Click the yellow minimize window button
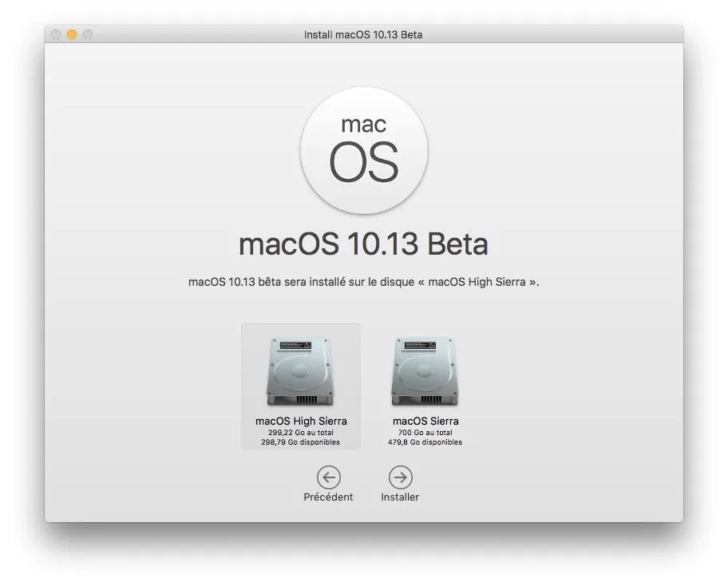The height and width of the screenshot is (586, 728). (72, 34)
